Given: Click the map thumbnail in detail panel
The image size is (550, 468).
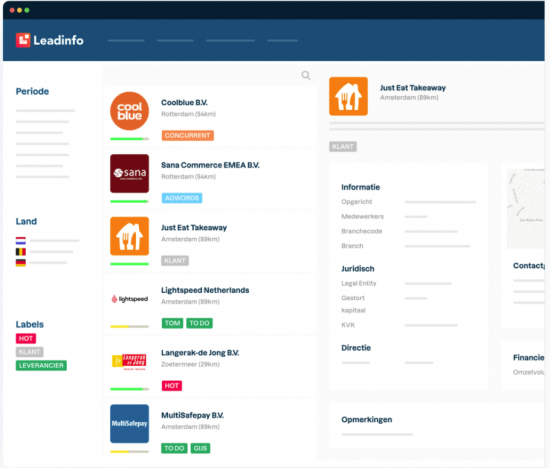Looking at the screenshot, I should pos(525,209).
